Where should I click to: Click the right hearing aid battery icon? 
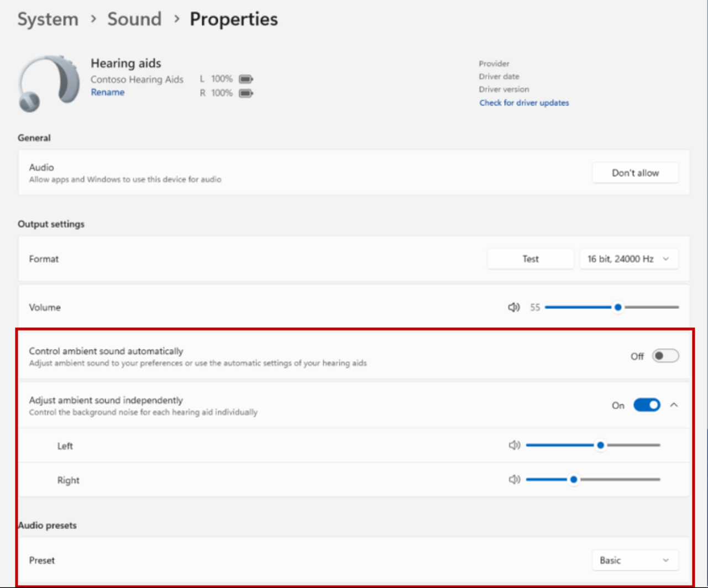[x=245, y=93]
